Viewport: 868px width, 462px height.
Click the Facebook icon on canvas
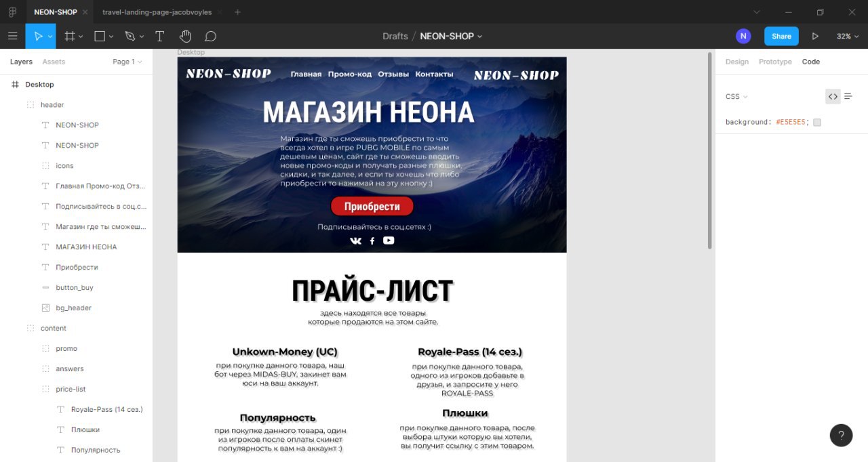point(372,240)
